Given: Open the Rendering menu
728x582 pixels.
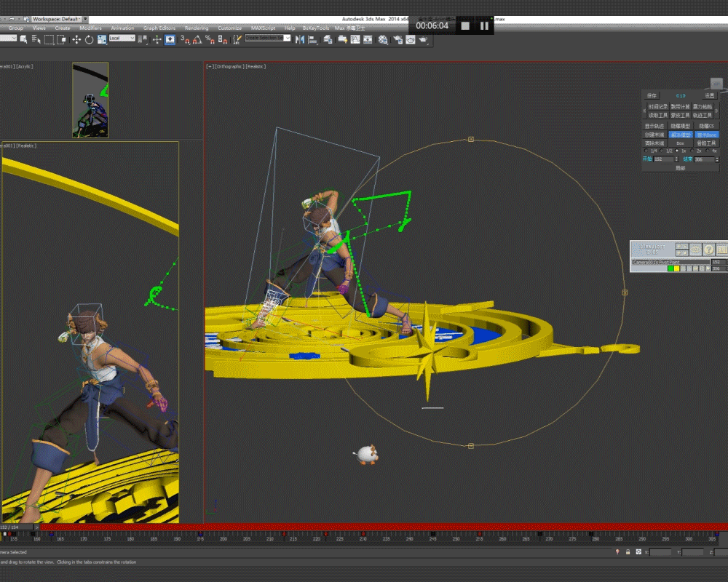Looking at the screenshot, I should pyautogui.click(x=197, y=28).
